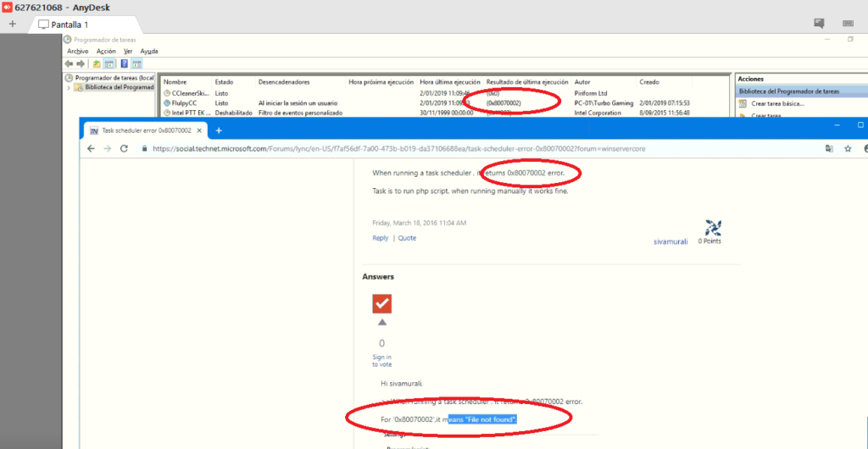Viewport: 868px width, 449px height.
Task: Click the green answered checkmark icon
Action: coord(382,303)
